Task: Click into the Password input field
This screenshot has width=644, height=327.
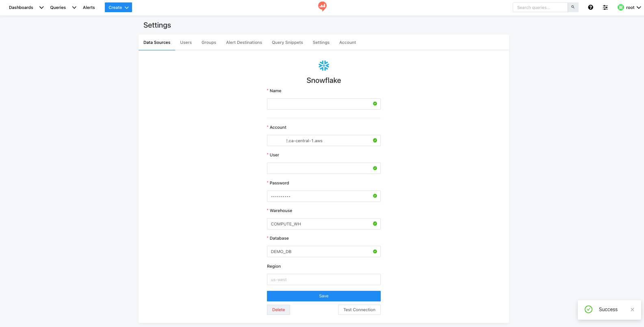Action: [x=324, y=196]
